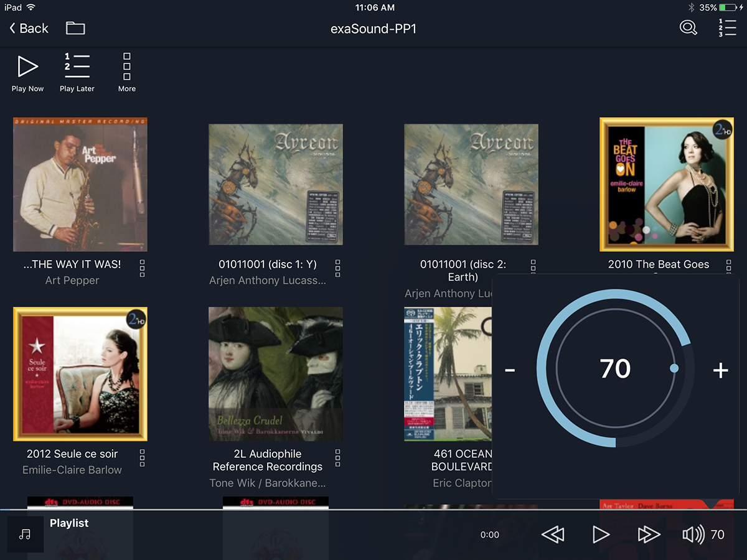747x560 pixels.
Task: Select the "Art Pepper" artist name
Action: [72, 281]
